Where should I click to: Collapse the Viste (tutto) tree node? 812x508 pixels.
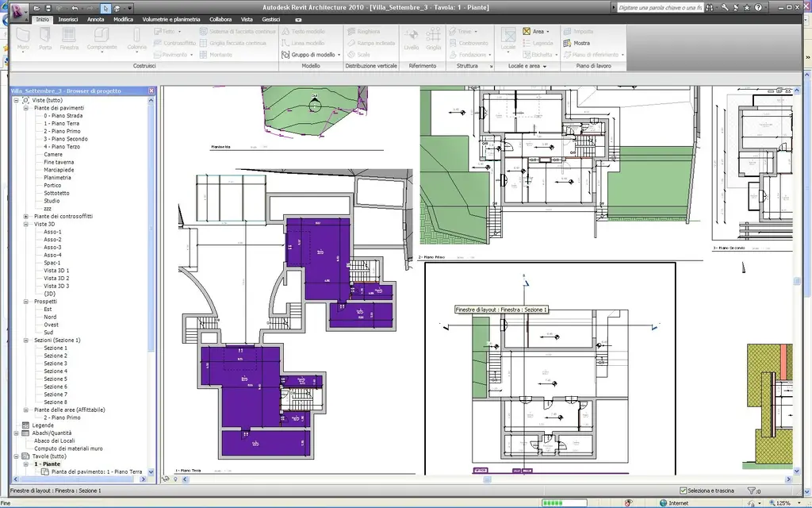[x=17, y=100]
